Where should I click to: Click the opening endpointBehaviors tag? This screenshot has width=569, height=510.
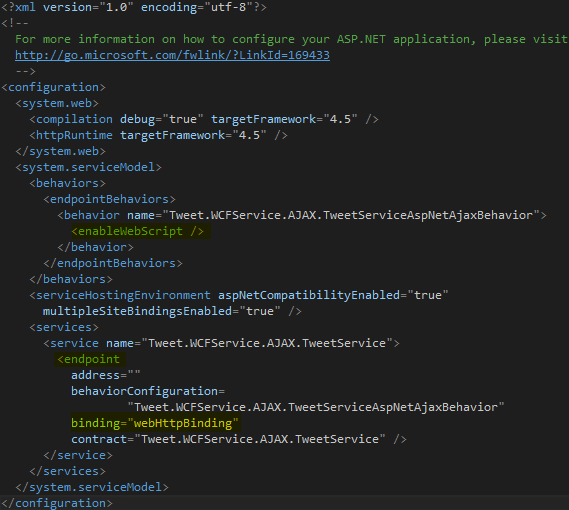tap(110, 199)
